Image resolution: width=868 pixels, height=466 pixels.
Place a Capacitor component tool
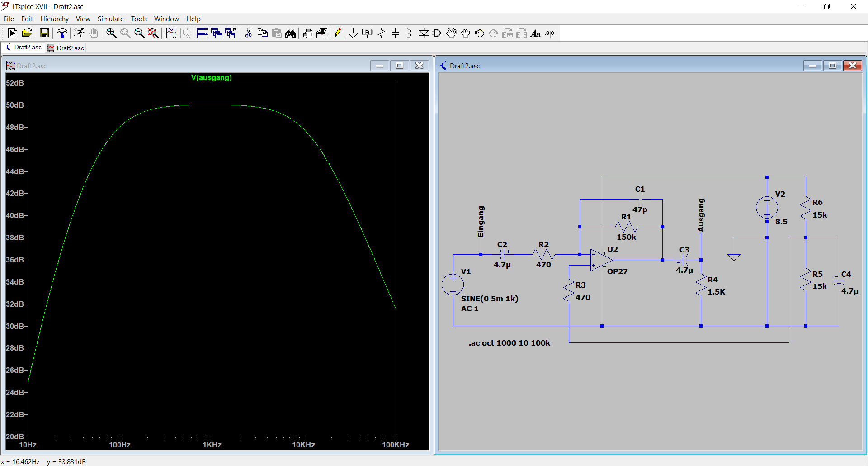tap(395, 33)
